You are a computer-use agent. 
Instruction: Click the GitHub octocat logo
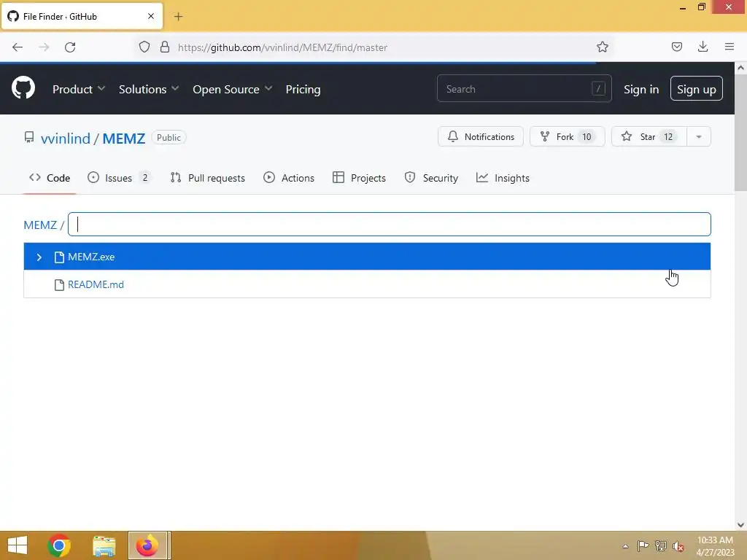(x=23, y=88)
